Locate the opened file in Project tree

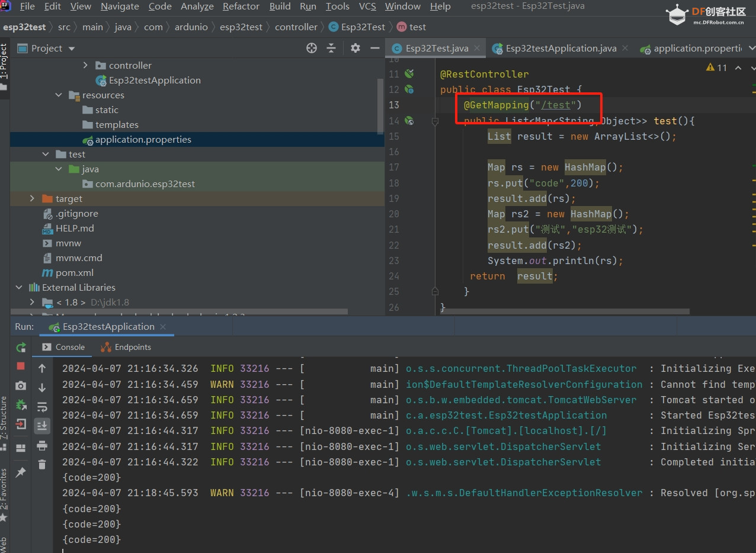click(312, 48)
